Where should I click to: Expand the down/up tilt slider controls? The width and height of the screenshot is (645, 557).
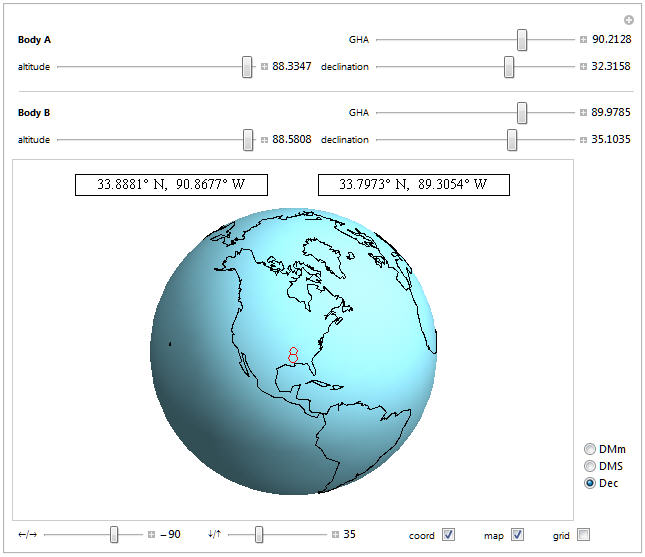point(335,534)
